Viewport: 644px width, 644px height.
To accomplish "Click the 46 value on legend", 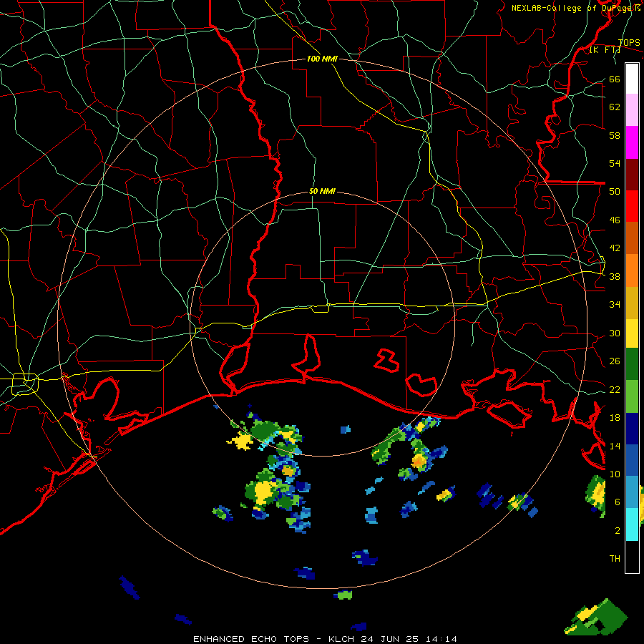I will pos(615,220).
